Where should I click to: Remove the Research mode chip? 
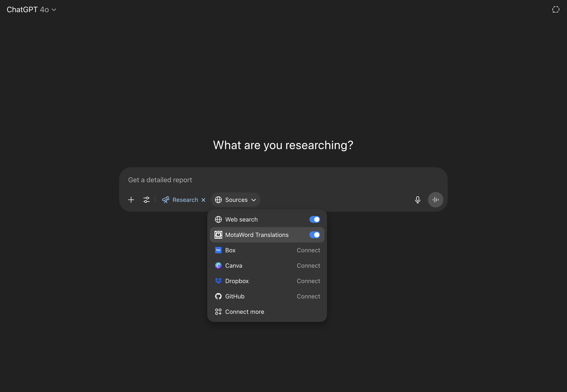203,200
